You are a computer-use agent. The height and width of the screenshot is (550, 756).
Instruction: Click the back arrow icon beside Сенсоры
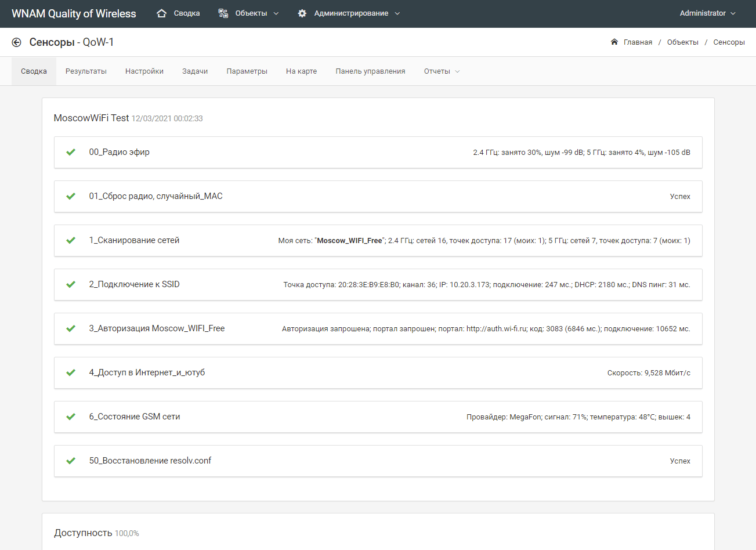tap(16, 42)
